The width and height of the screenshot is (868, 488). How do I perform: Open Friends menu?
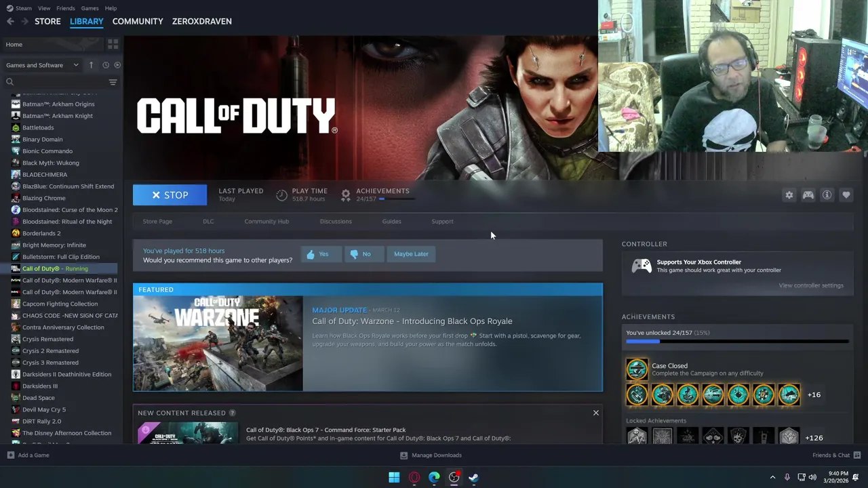66,8
